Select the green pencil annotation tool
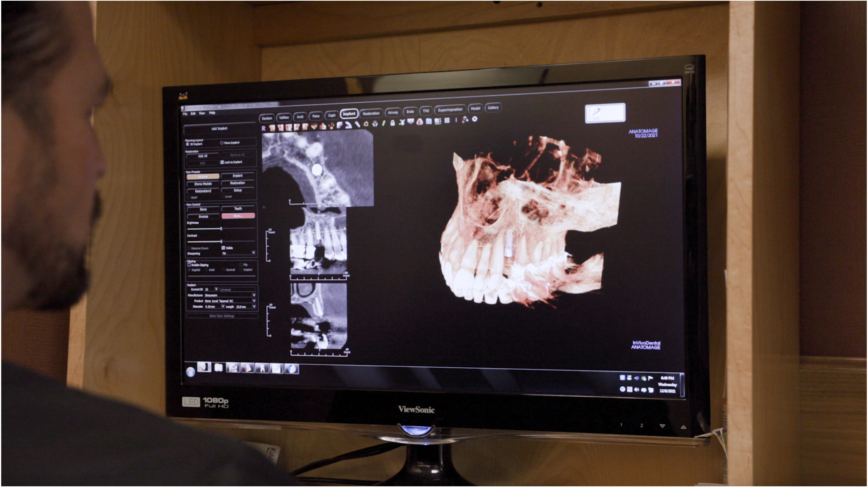Image resolution: width=868 pixels, height=487 pixels. pyautogui.click(x=384, y=123)
